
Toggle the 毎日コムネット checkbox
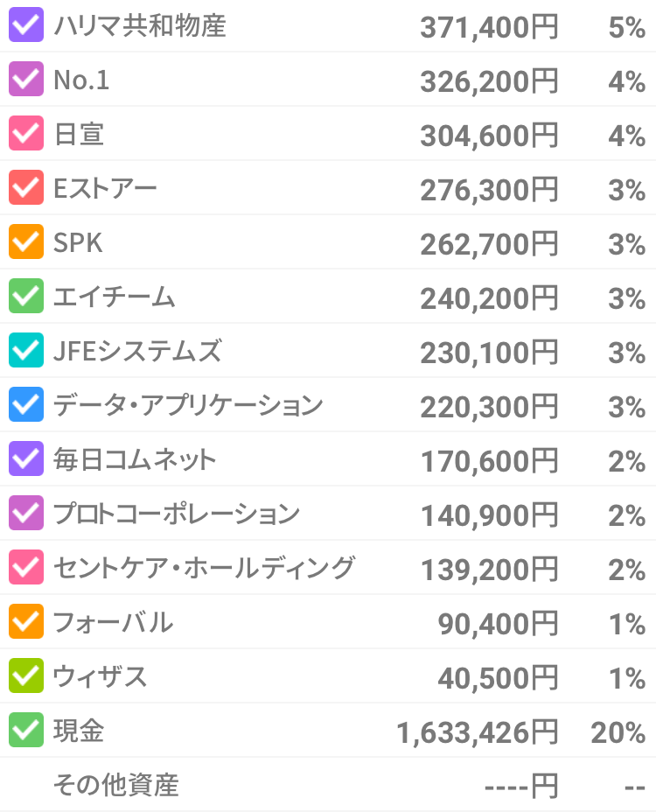pos(25,460)
